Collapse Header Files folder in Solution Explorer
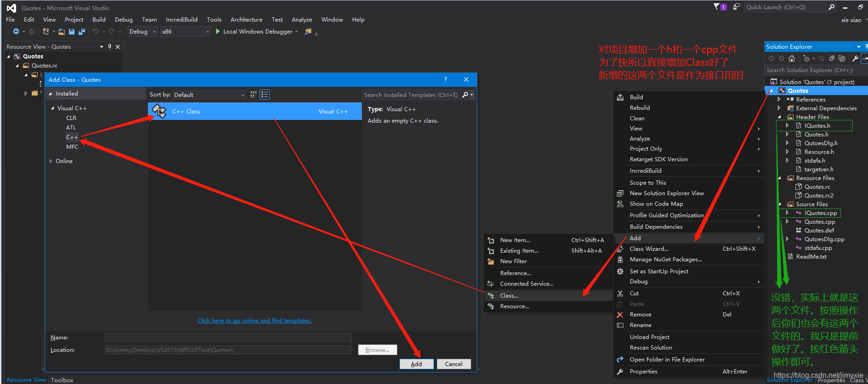The image size is (868, 384). tap(779, 117)
